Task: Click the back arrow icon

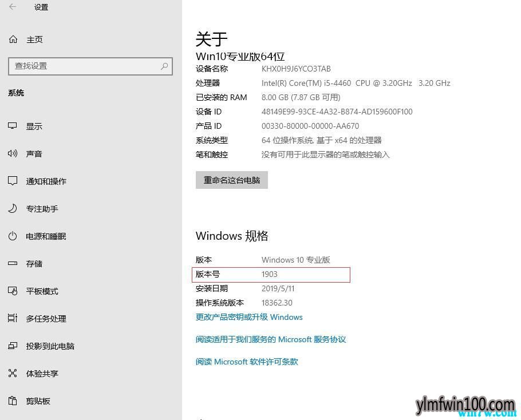Action: (13, 7)
